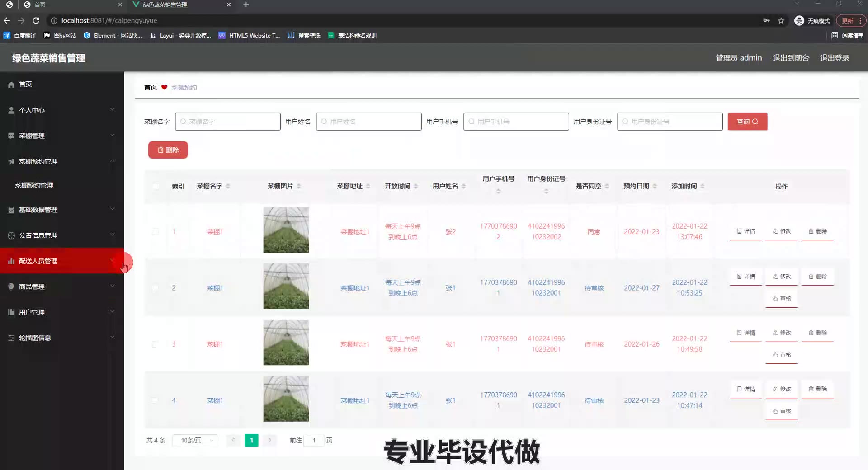
Task: Click the clipboard icon for 基础数据管理
Action: tap(11, 210)
